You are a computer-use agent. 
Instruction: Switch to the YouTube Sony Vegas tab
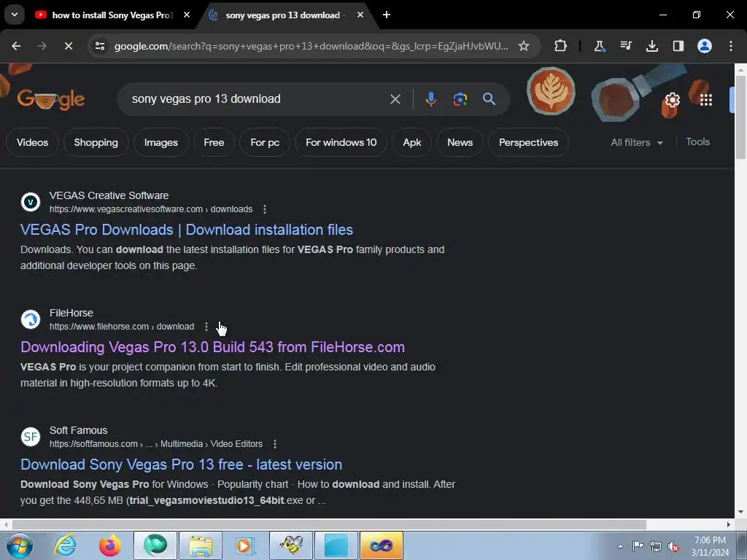(x=112, y=15)
